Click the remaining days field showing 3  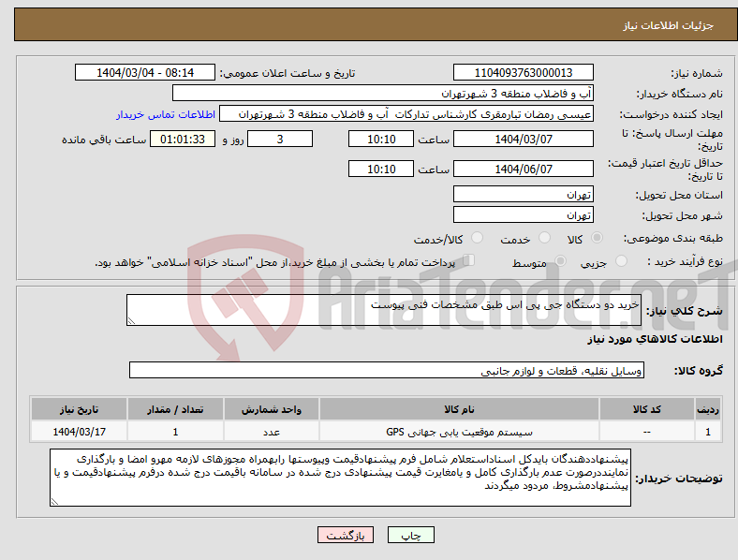point(280,139)
